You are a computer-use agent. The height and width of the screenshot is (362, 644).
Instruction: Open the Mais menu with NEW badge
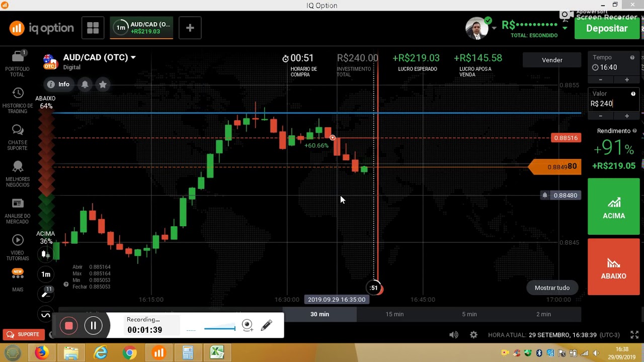pyautogui.click(x=18, y=281)
